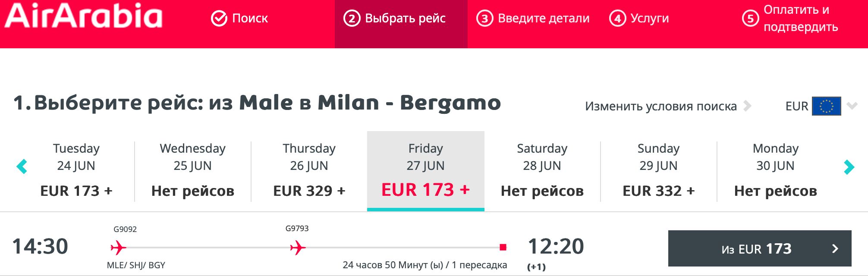This screenshot has width=868, height=276.
Task: Open step 3 Введите детали
Action: coord(533,19)
